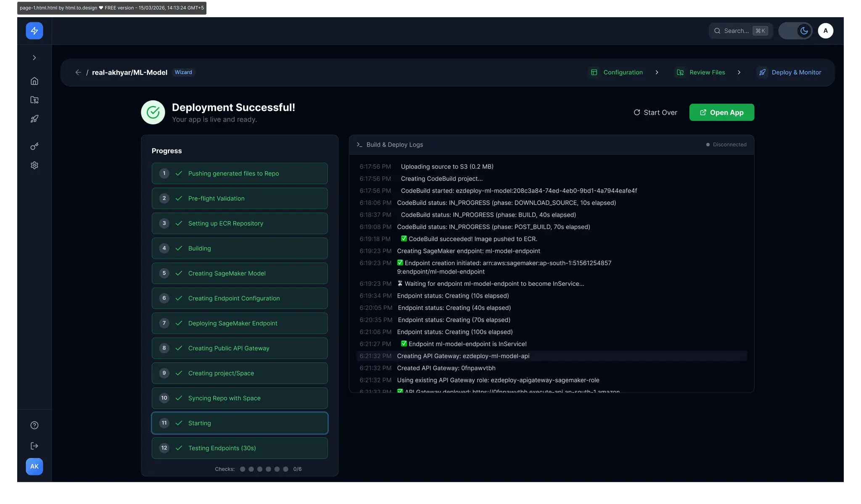Select step 2 Pre-flight Validation

[x=240, y=198]
